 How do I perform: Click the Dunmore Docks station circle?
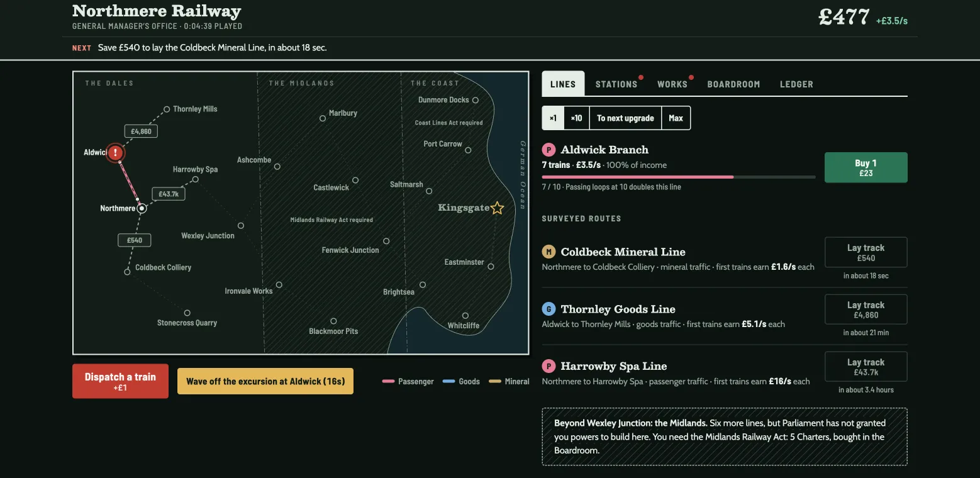click(476, 100)
